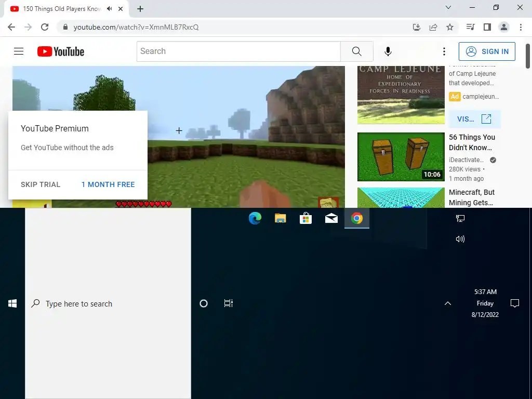Go back with the browser back arrow
The image size is (532, 399).
tap(11, 27)
